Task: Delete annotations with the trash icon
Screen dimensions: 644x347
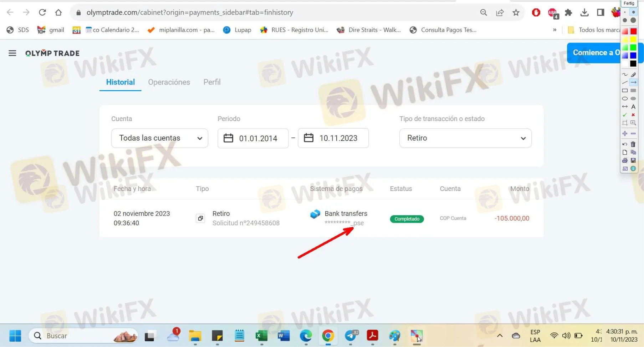Action: pyautogui.click(x=633, y=144)
